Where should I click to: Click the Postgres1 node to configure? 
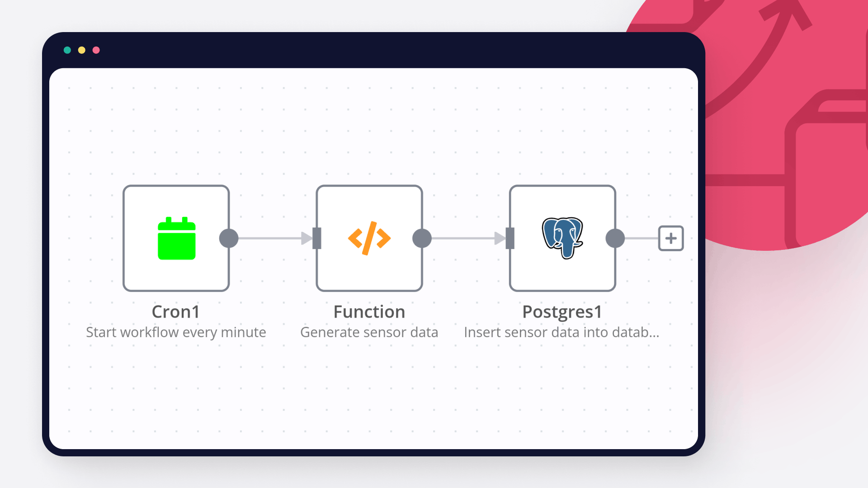point(562,238)
